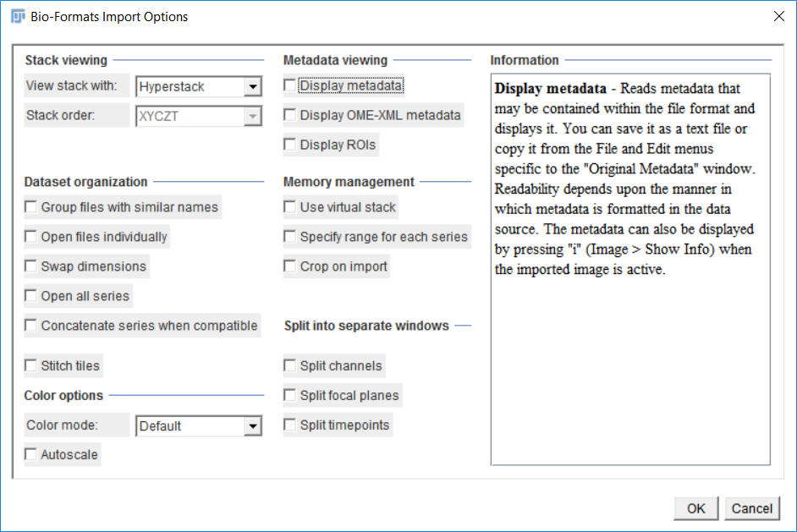Open the View stack with dropdown

(199, 86)
